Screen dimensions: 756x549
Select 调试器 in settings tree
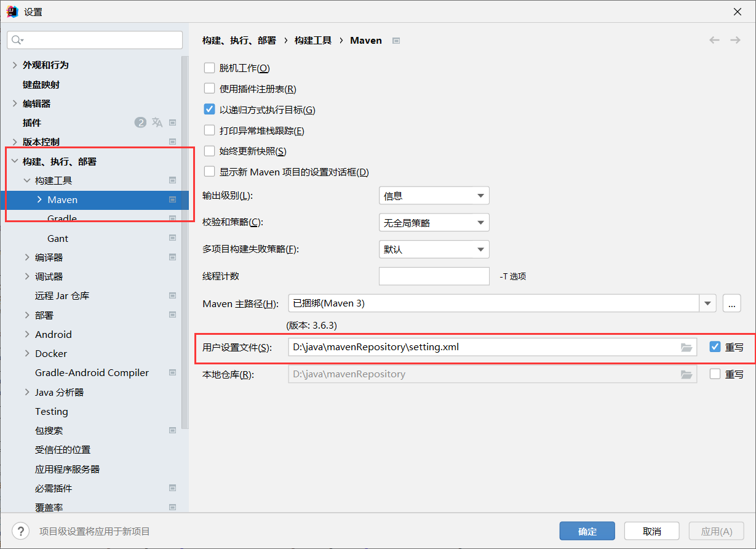point(49,276)
